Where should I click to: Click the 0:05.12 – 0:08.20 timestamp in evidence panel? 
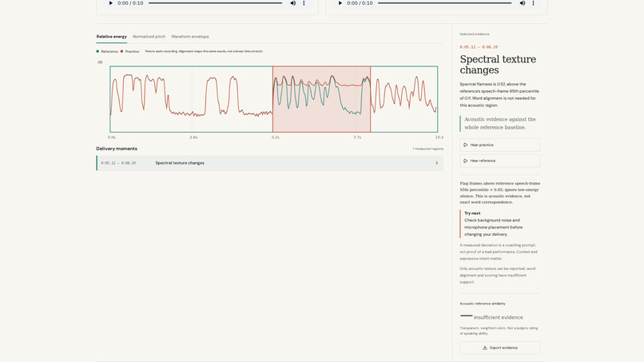point(479,47)
